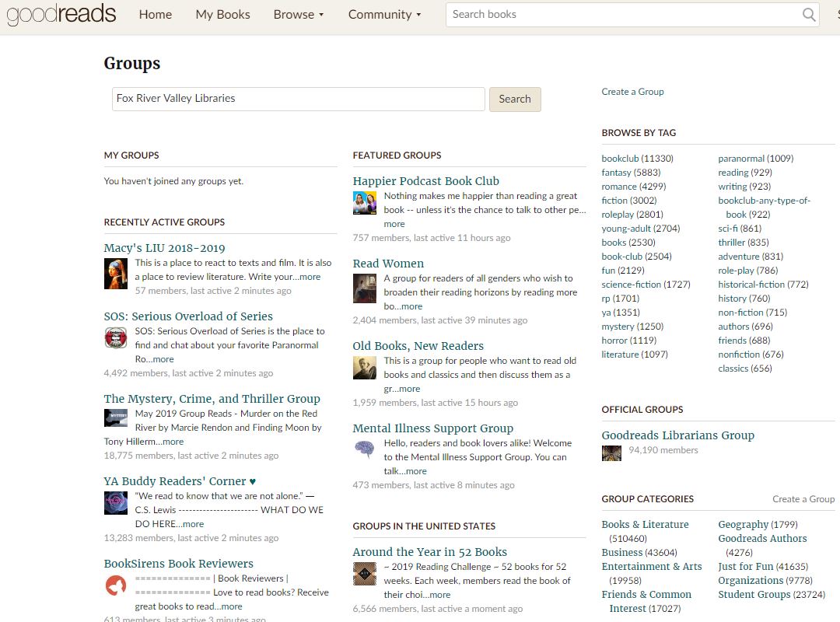Click Mental Illness Support Group brain icon
840x622 pixels.
click(x=364, y=449)
